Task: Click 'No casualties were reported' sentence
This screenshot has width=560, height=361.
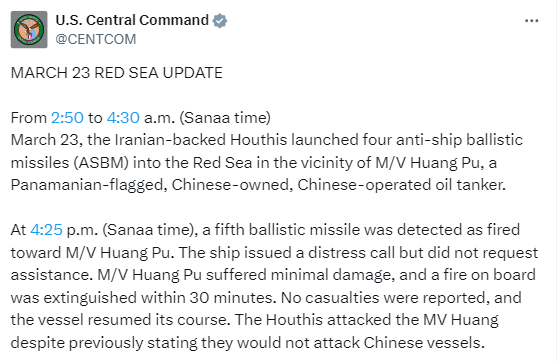Action: click(385, 298)
